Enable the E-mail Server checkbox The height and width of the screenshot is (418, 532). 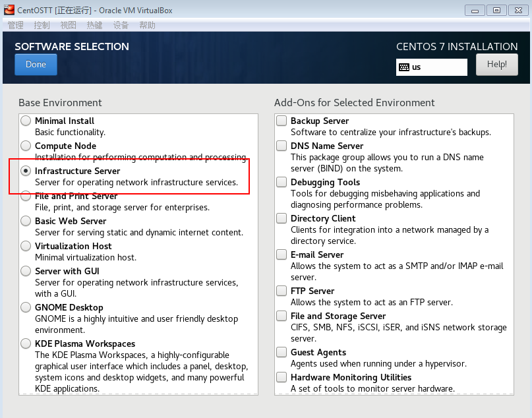click(281, 254)
